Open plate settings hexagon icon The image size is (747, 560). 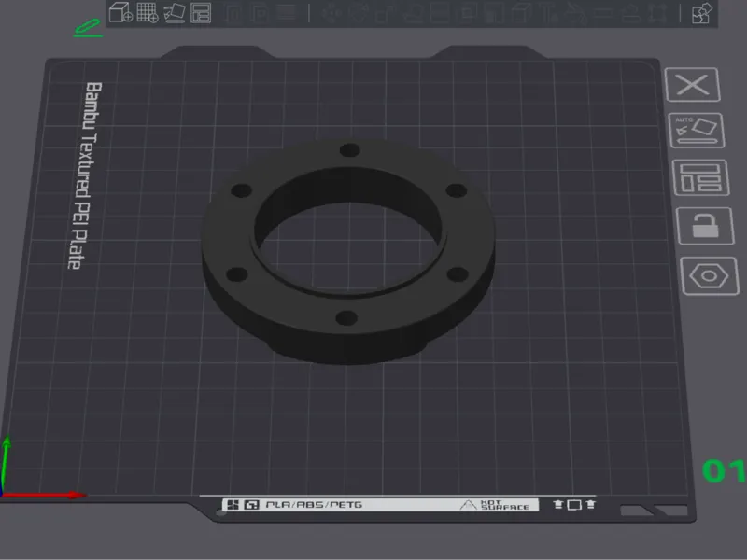pos(709,276)
